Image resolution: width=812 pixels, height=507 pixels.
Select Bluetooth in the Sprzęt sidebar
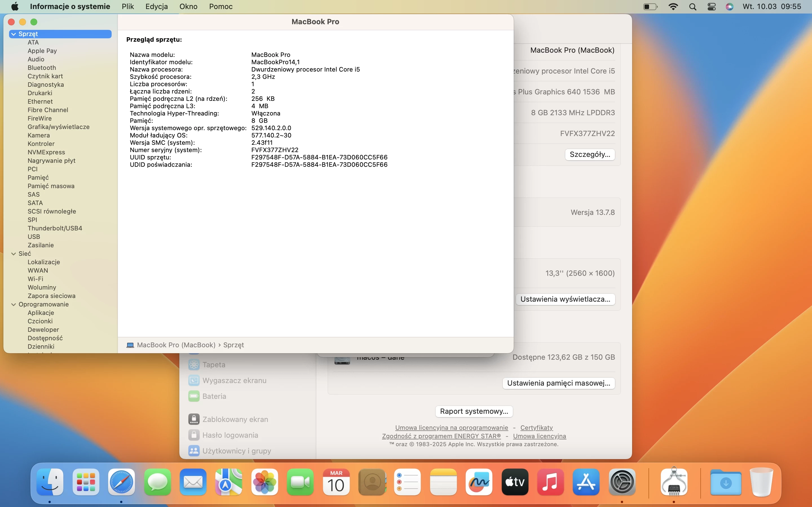pos(42,67)
